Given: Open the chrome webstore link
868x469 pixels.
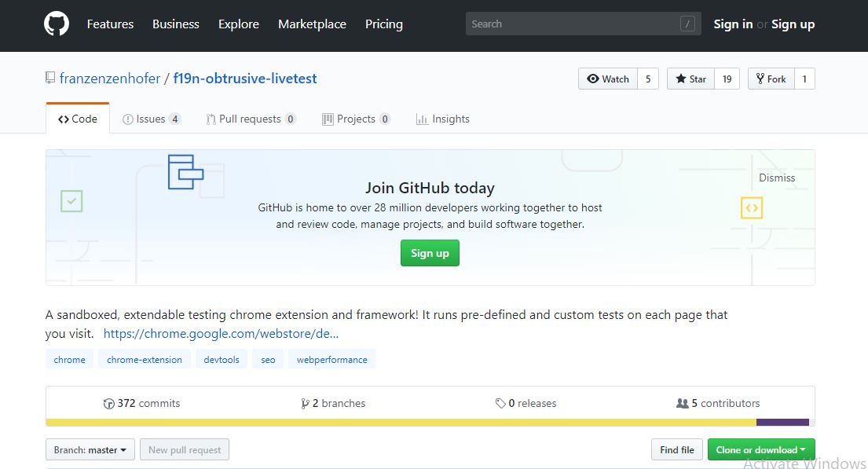Looking at the screenshot, I should (221, 333).
